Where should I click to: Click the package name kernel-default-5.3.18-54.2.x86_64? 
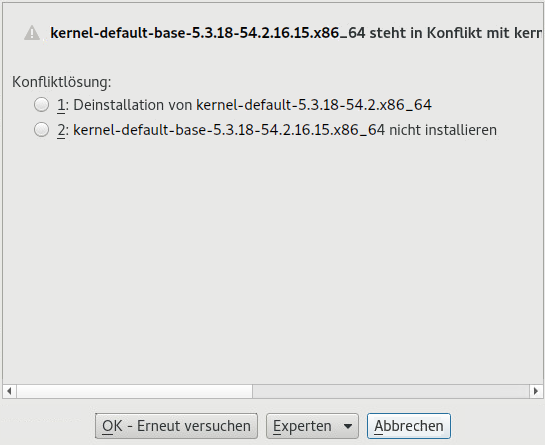click(x=314, y=105)
